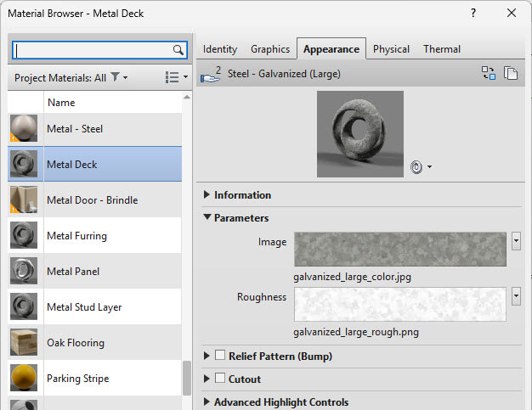Expand the Cutout section
This screenshot has width=532, height=410.
point(207,379)
